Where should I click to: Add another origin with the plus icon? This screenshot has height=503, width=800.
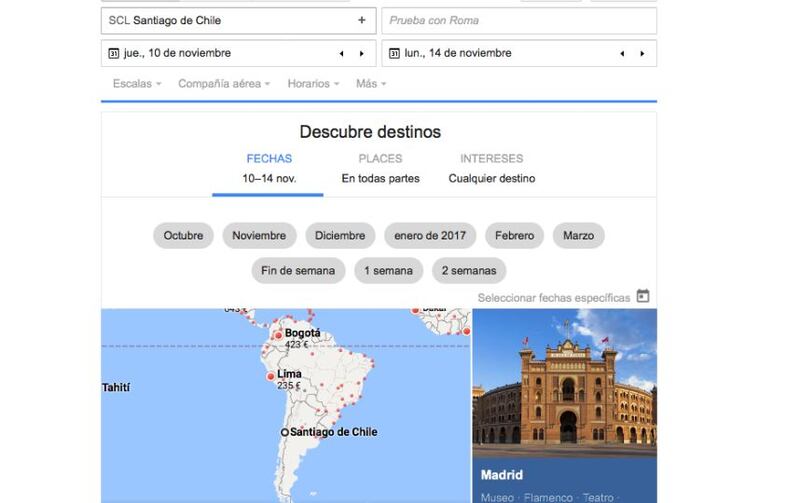pos(362,20)
